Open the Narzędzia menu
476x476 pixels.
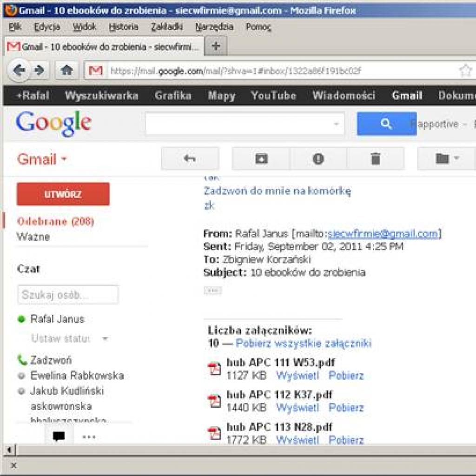pyautogui.click(x=214, y=27)
